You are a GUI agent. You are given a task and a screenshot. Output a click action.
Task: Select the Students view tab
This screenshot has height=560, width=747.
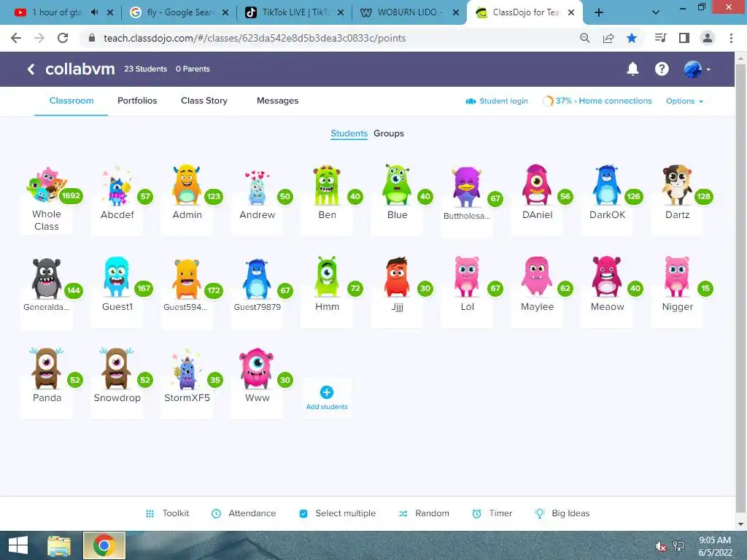tap(349, 133)
